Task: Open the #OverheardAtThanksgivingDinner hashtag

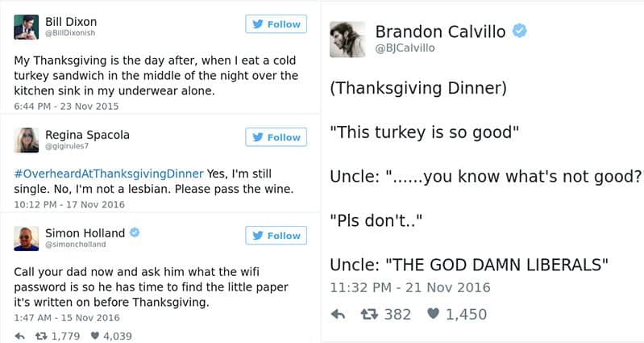Action: click(109, 174)
